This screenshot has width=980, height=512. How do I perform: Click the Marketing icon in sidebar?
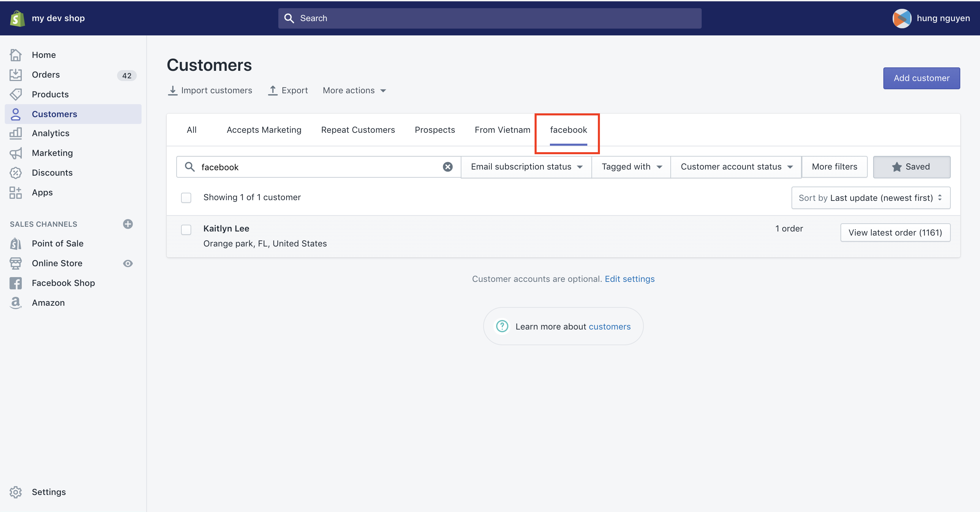coord(17,151)
